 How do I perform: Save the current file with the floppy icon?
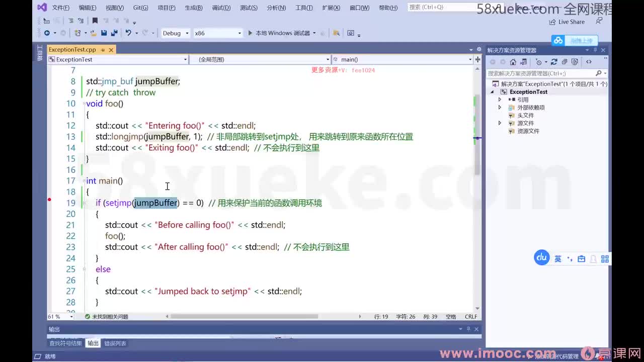[x=104, y=33]
